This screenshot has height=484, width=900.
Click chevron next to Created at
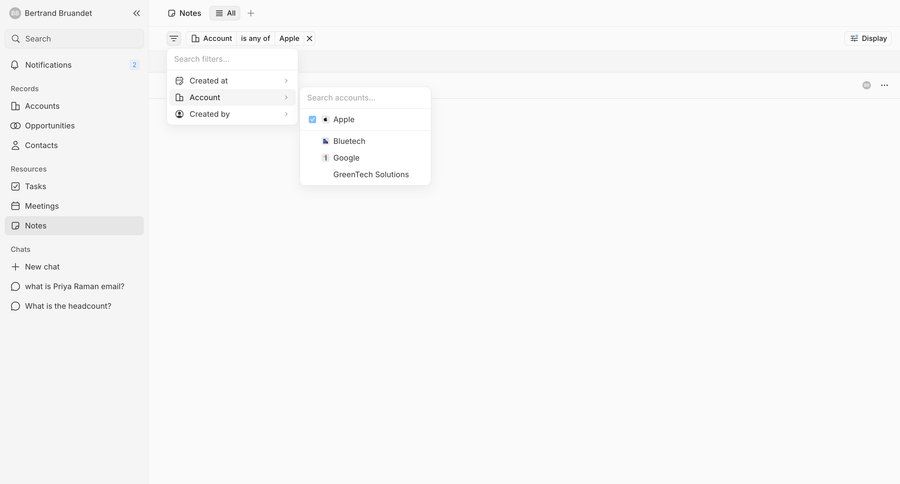point(286,81)
